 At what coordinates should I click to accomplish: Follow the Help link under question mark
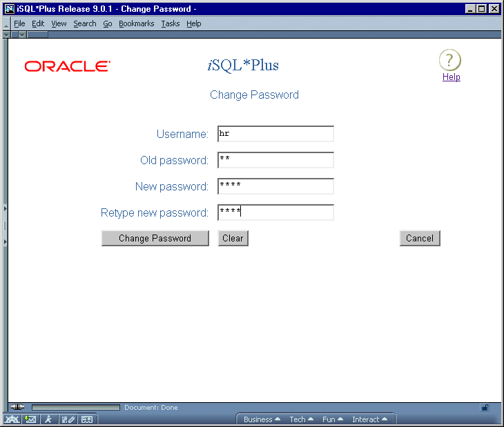pos(452,77)
